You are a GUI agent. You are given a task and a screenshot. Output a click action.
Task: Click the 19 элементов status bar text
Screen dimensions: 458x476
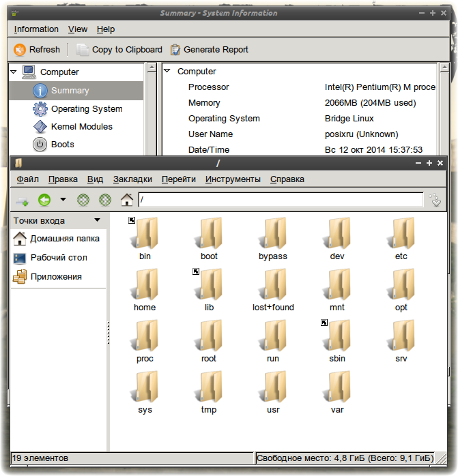40,458
